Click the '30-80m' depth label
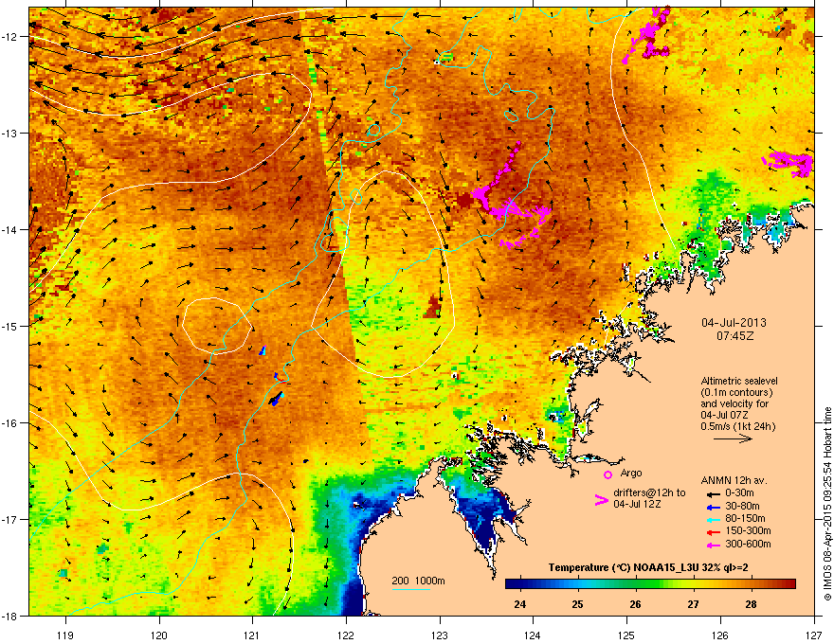 [x=742, y=506]
